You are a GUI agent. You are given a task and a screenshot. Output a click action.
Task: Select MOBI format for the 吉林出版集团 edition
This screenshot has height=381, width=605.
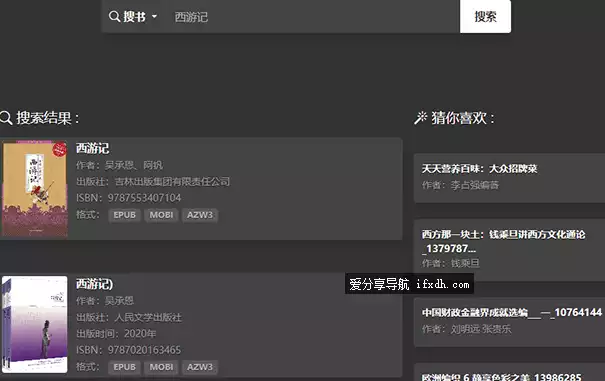(x=161, y=215)
